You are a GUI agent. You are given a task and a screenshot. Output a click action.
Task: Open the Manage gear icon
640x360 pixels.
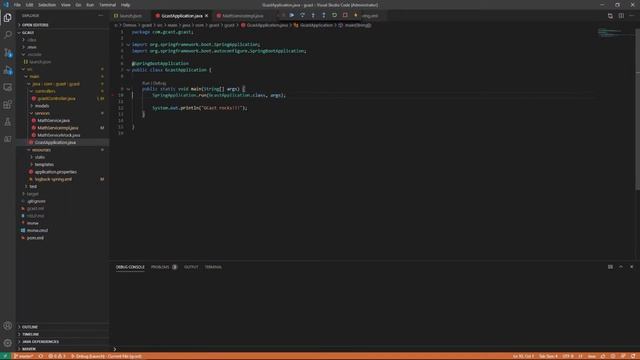tap(8, 343)
